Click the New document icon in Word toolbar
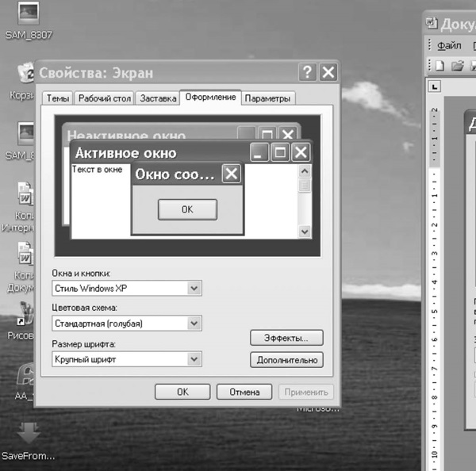This screenshot has width=476, height=471. click(x=439, y=66)
